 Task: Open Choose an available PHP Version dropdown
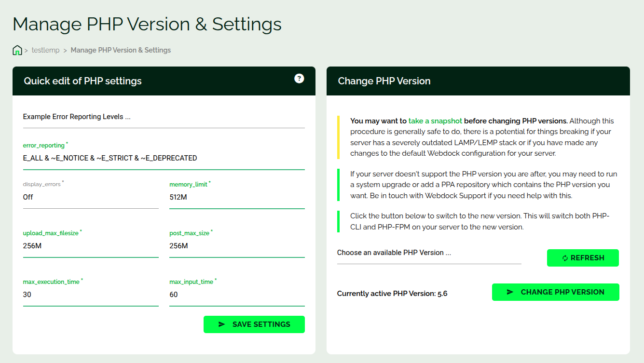(x=429, y=253)
